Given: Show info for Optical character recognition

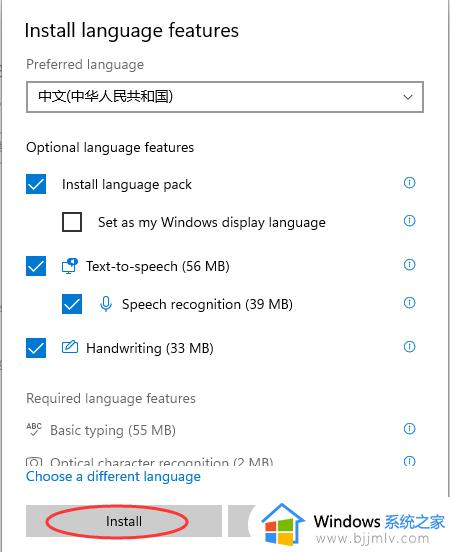Looking at the screenshot, I should (x=409, y=461).
